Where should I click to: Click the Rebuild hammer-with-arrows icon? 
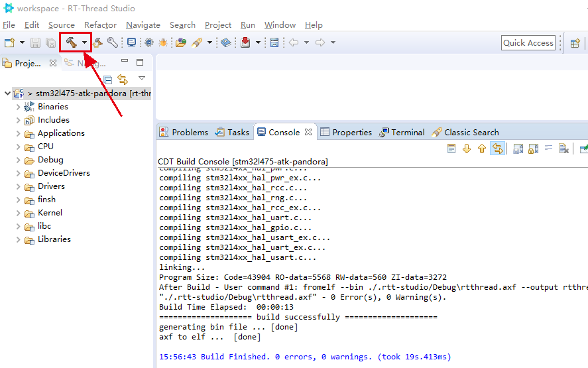(x=98, y=42)
